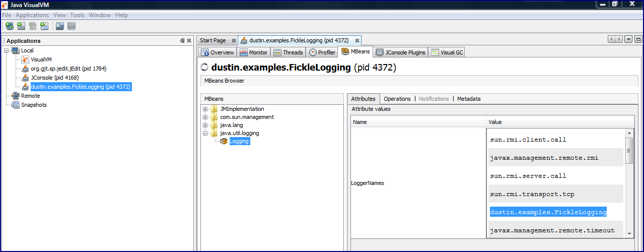Click the Value column header
The height and width of the screenshot is (252, 644).
pyautogui.click(x=560, y=122)
